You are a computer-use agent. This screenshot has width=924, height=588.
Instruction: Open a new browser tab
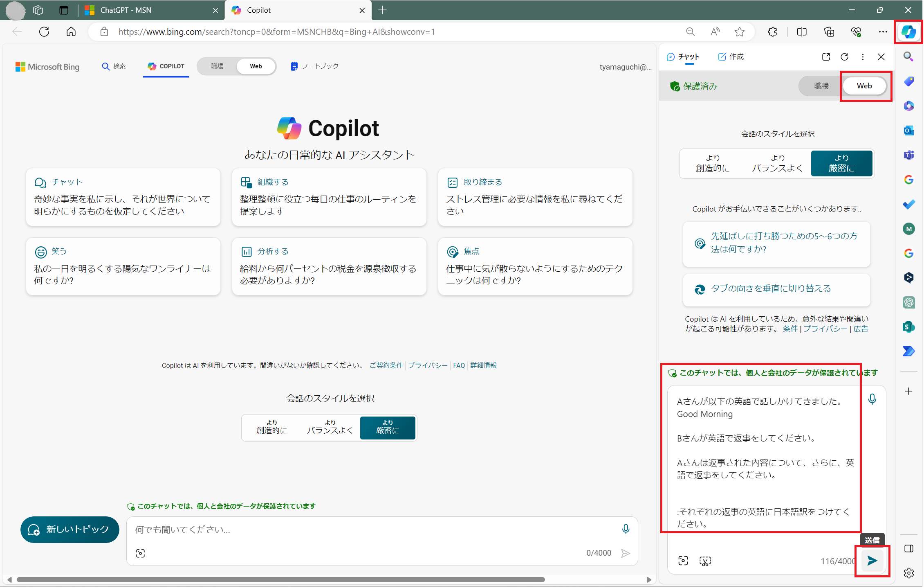click(x=382, y=10)
